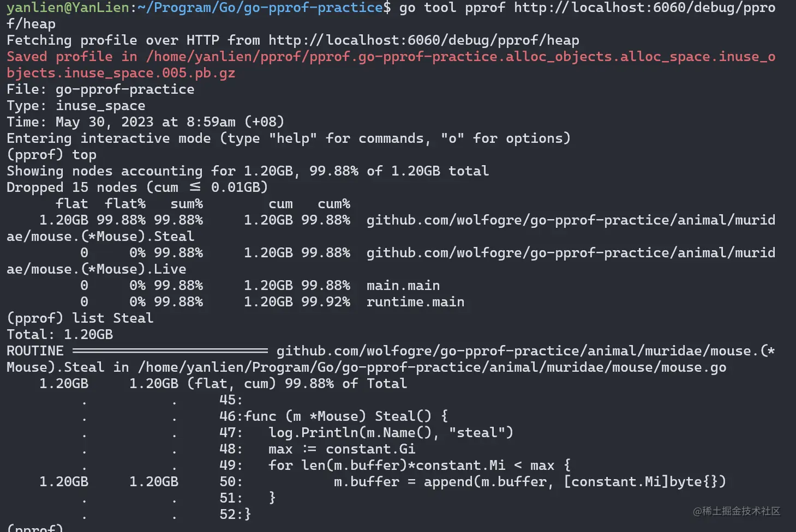
Task: Click the log.Println line 47
Action: click(x=391, y=433)
